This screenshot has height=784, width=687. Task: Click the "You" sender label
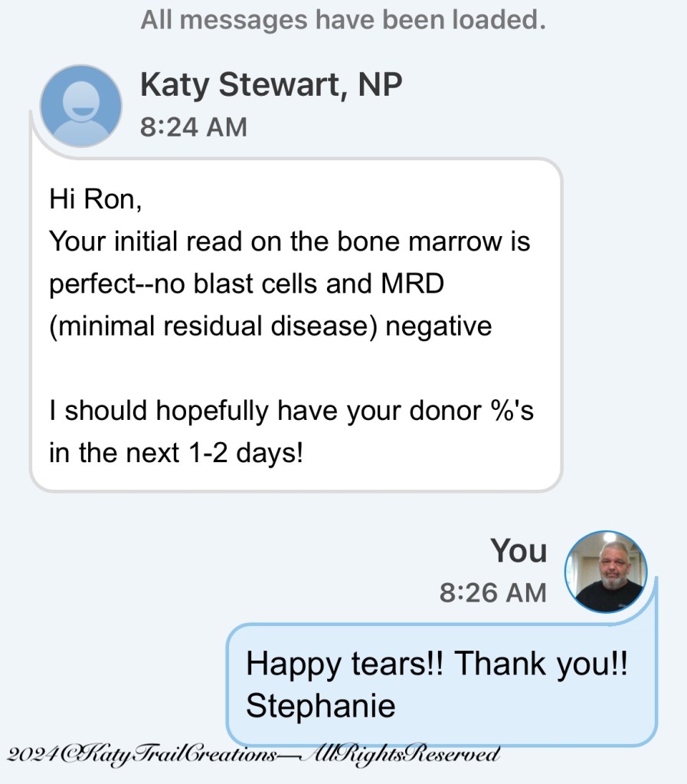pyautogui.click(x=519, y=551)
